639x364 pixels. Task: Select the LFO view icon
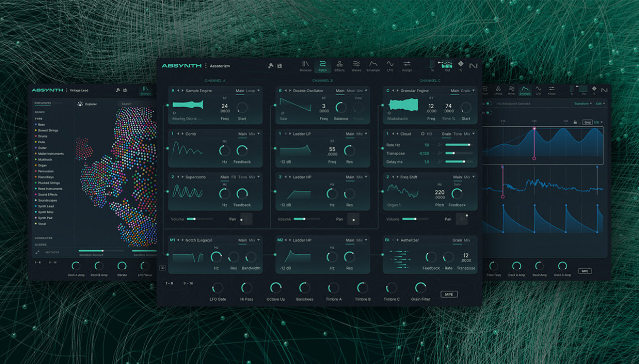coord(390,65)
